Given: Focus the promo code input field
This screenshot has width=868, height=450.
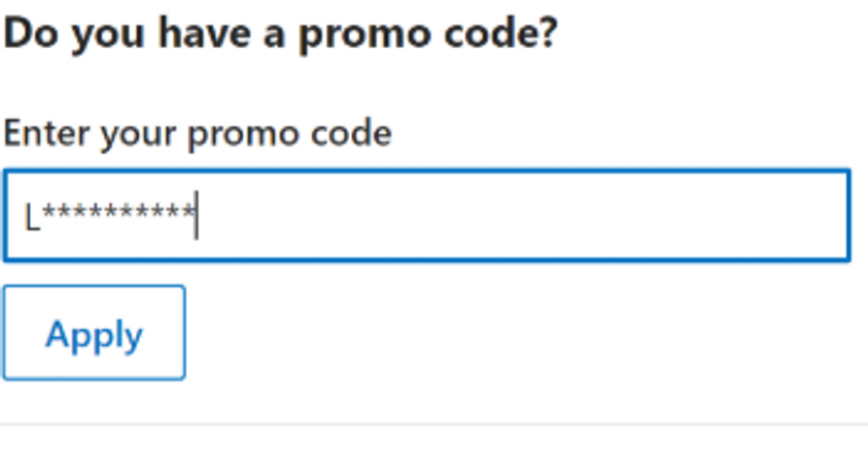Looking at the screenshot, I should (425, 216).
